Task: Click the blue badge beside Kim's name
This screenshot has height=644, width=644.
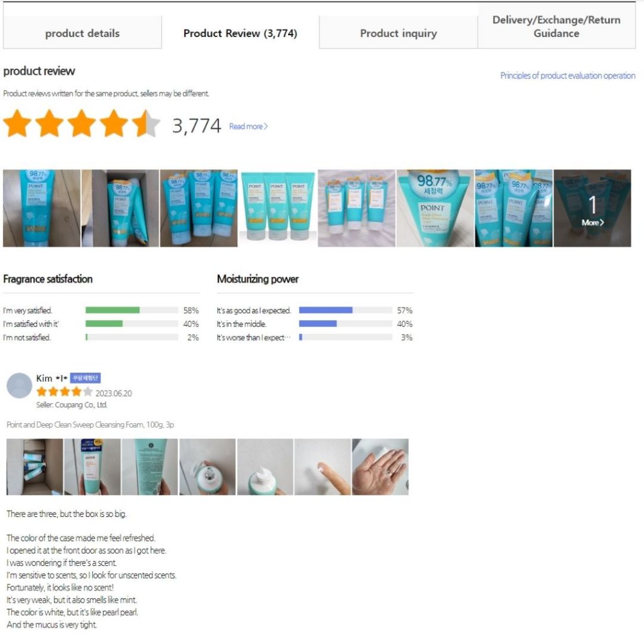Action: click(x=85, y=378)
